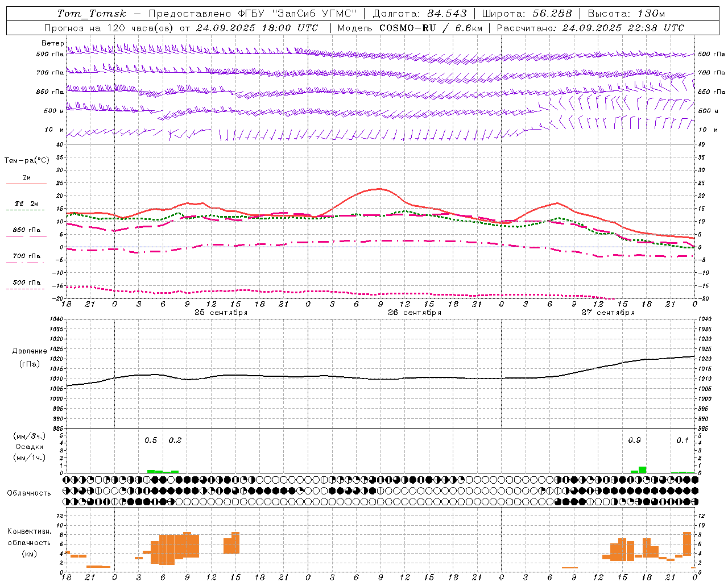Click the 2м temperature peak on 26 сентября
The width and height of the screenshot is (728, 582).
(x=379, y=189)
